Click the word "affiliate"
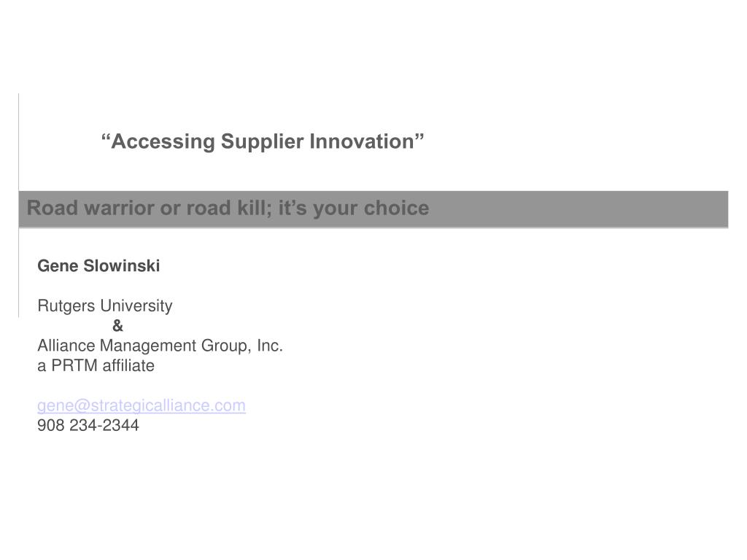This screenshot has width=747, height=560. click(128, 366)
